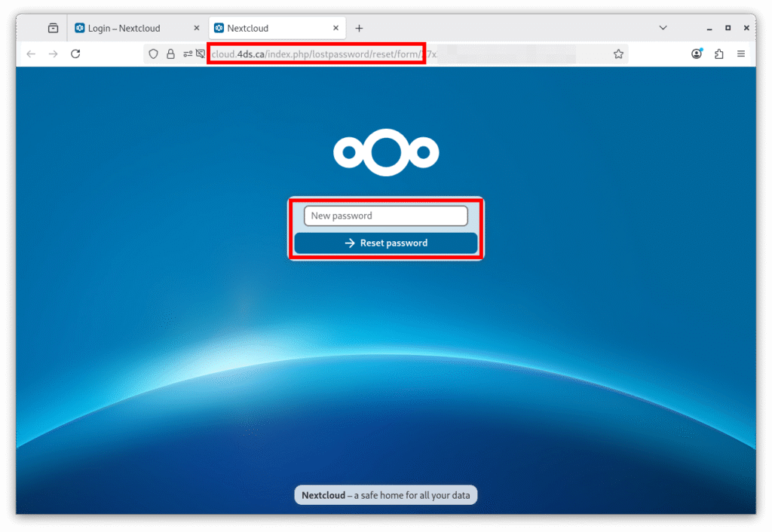The image size is (772, 532).
Task: Open the Extensions puzzle-piece icon
Action: (x=718, y=54)
